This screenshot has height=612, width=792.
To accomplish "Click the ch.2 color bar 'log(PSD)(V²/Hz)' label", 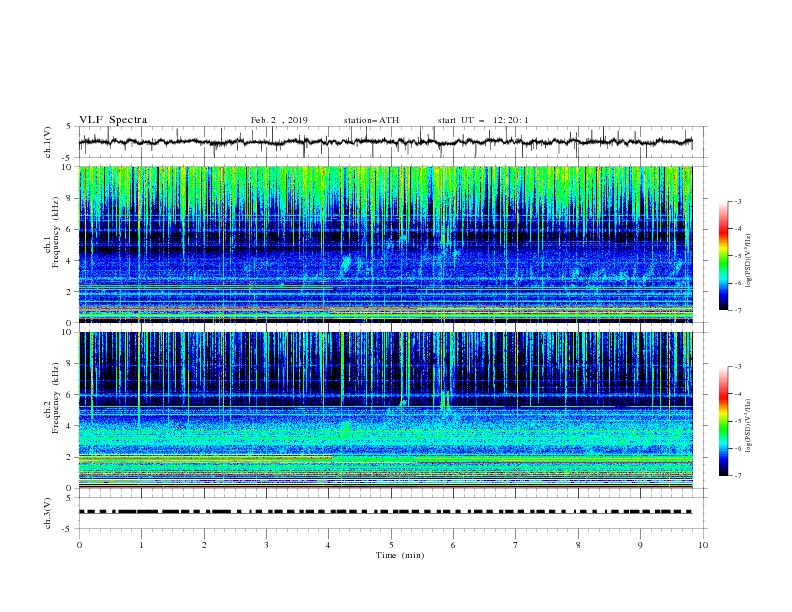I will pyautogui.click(x=749, y=426).
